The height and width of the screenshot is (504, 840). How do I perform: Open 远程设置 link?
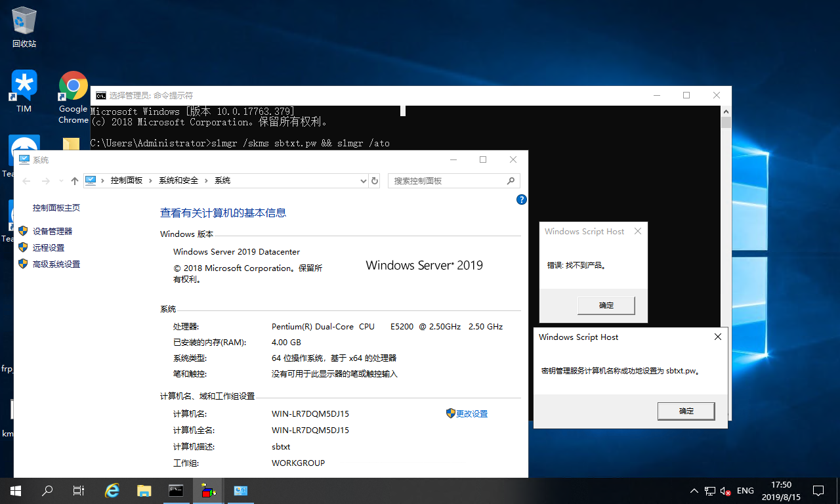click(x=49, y=247)
